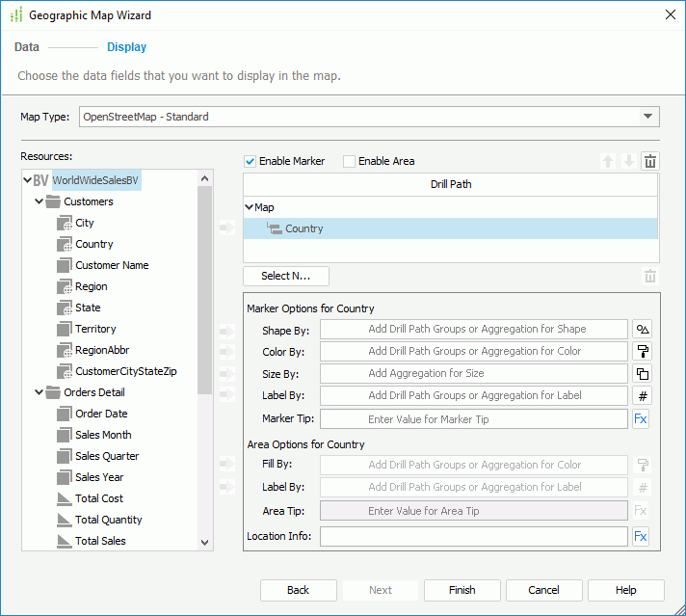Image resolution: width=686 pixels, height=616 pixels.
Task: Click the Total Quantity measure icon
Action: pyautogui.click(x=65, y=521)
